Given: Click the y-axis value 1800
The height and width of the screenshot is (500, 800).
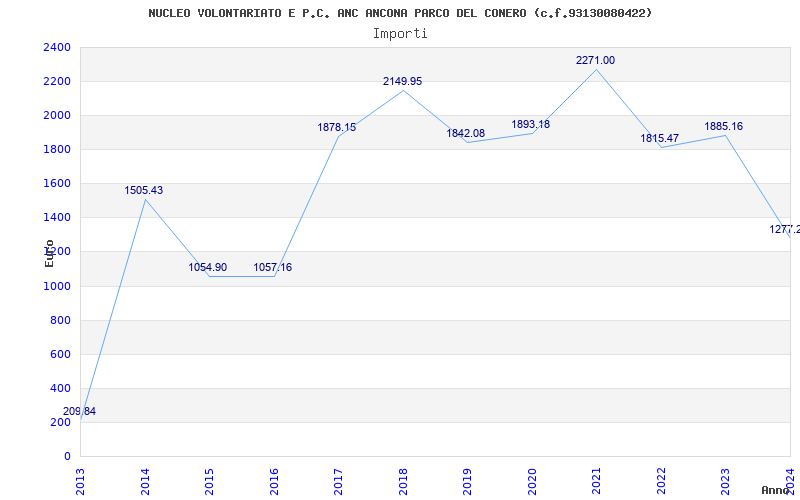Looking at the screenshot, I should 57,149.
